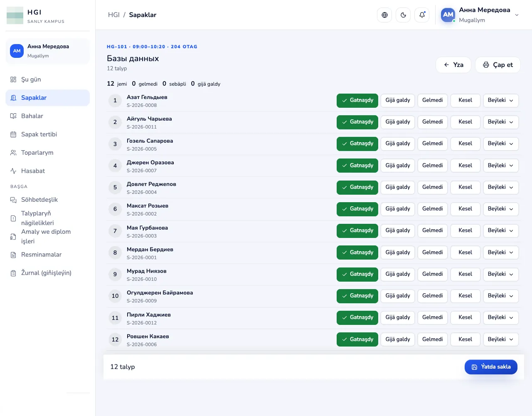Click the AM avatar in header
The height and width of the screenshot is (416, 532).
pyautogui.click(x=448, y=15)
